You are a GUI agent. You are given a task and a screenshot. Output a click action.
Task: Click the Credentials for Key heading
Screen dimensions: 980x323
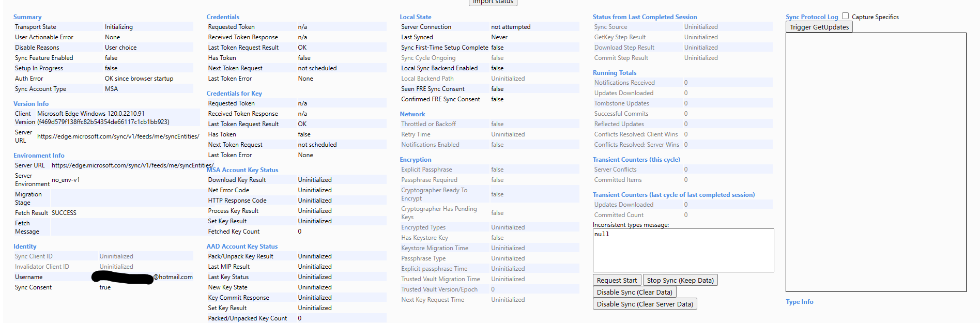click(x=234, y=94)
